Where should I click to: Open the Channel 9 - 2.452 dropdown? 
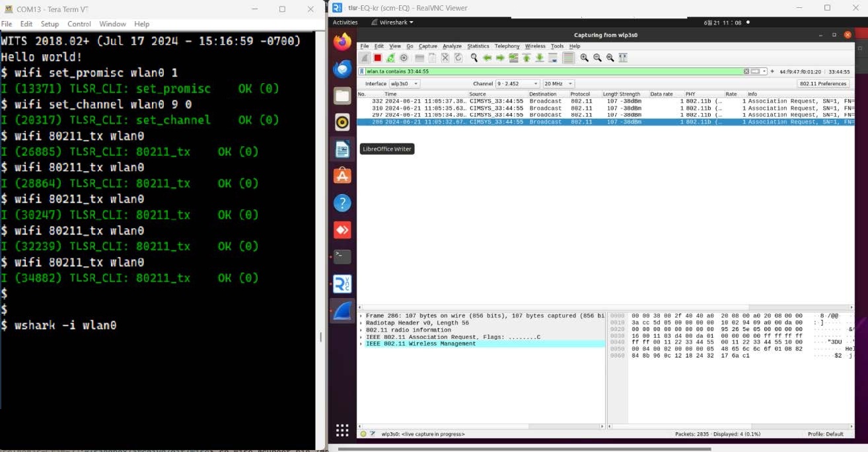517,84
